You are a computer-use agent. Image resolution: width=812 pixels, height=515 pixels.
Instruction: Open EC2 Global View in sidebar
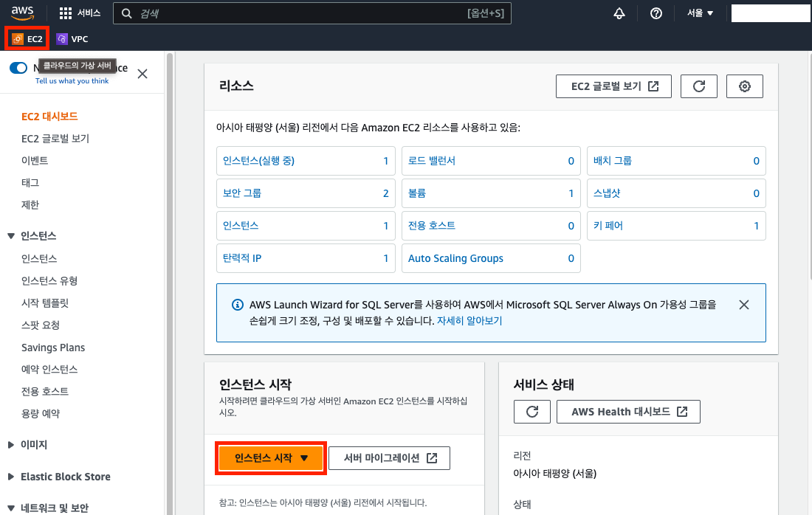coord(55,139)
